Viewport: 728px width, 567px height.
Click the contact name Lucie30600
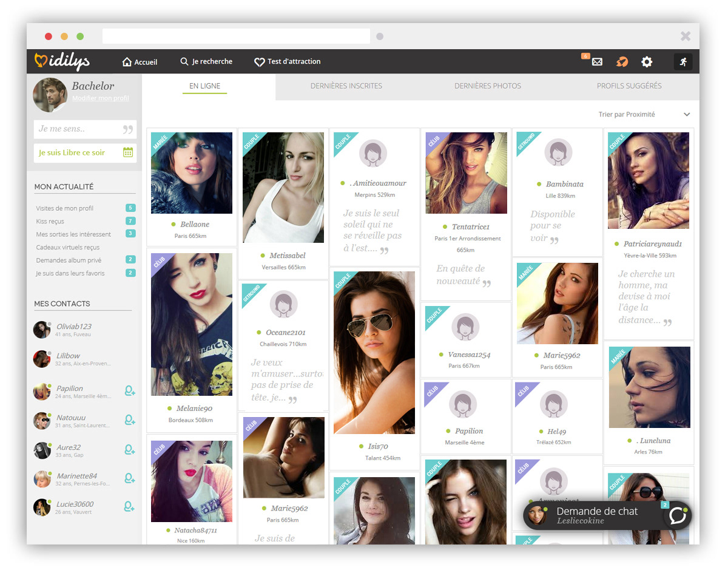(75, 504)
